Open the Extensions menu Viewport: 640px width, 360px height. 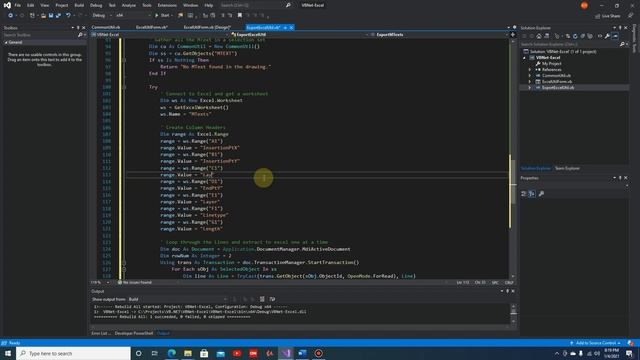pyautogui.click(x=167, y=5)
